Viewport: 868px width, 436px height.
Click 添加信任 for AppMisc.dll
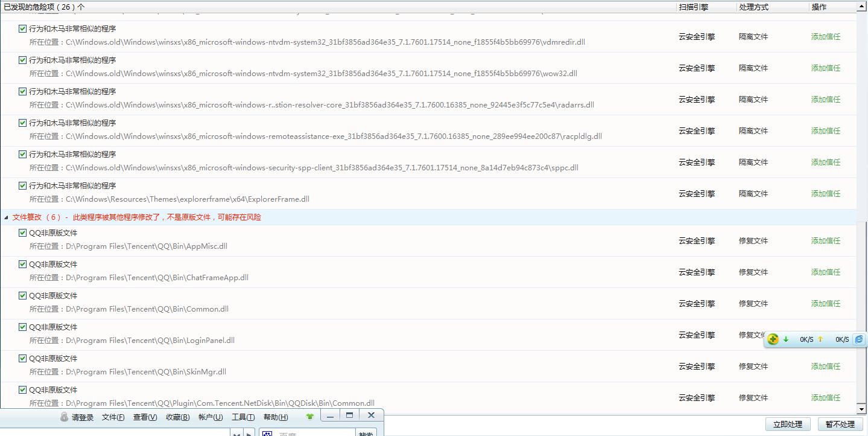point(826,240)
